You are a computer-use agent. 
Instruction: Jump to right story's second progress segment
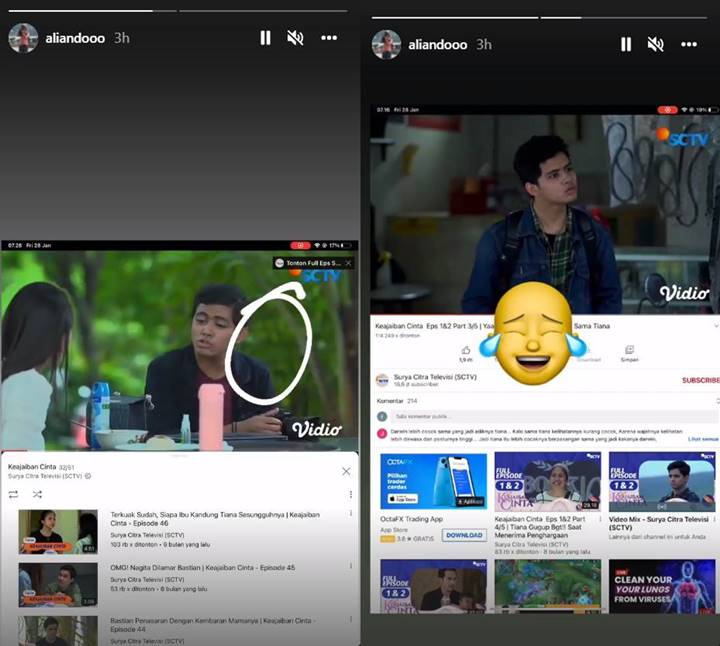tap(624, 17)
